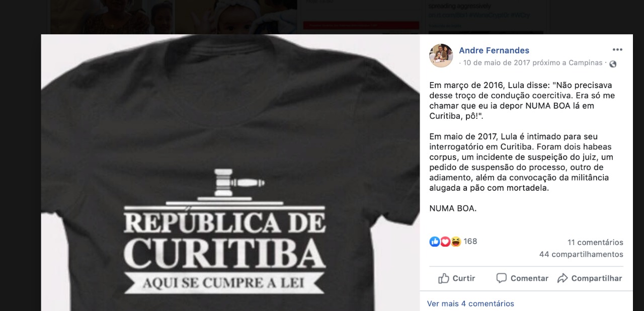644x311 pixels.
Task: Click the thumbs-up icon beside Curtir
Action: [443, 278]
